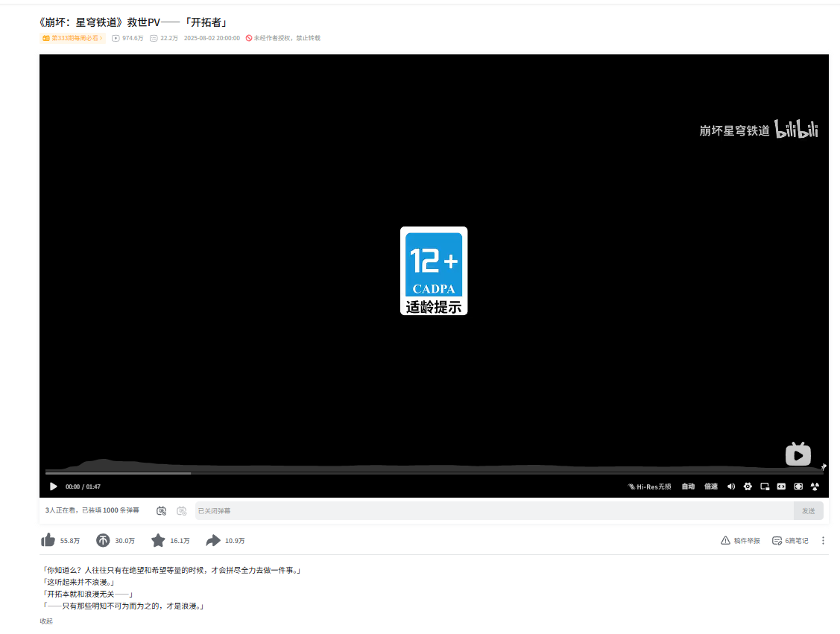Enter fullscreen with the last player icon
This screenshot has height=634, width=840.
click(x=815, y=486)
